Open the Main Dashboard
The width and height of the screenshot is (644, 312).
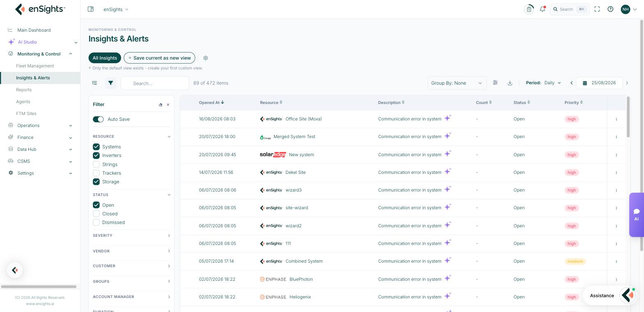[x=34, y=30]
